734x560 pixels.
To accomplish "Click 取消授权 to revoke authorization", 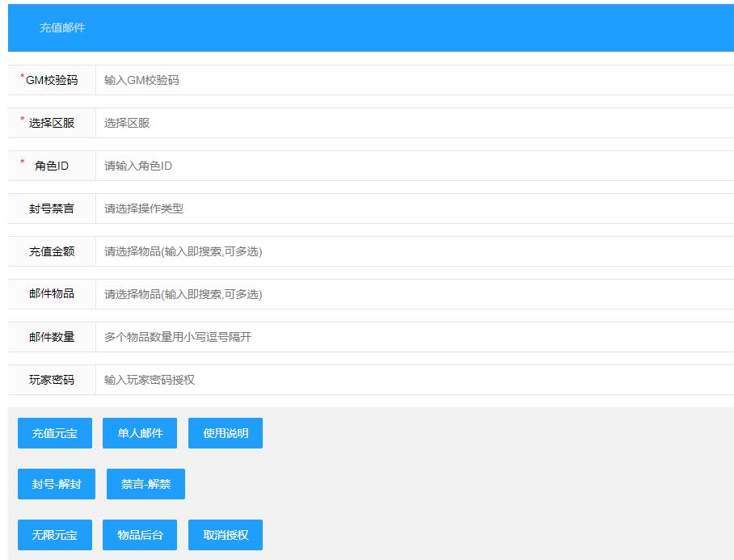I will (x=226, y=535).
